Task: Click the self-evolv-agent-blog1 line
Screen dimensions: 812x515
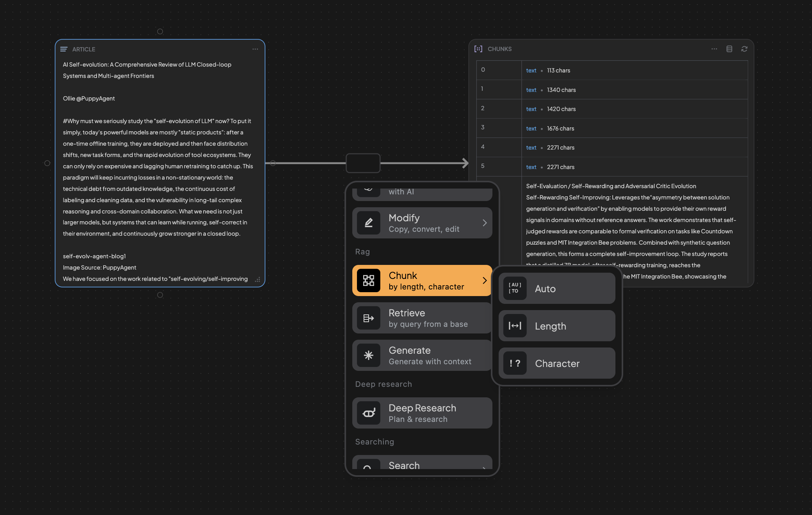Action: click(x=94, y=256)
